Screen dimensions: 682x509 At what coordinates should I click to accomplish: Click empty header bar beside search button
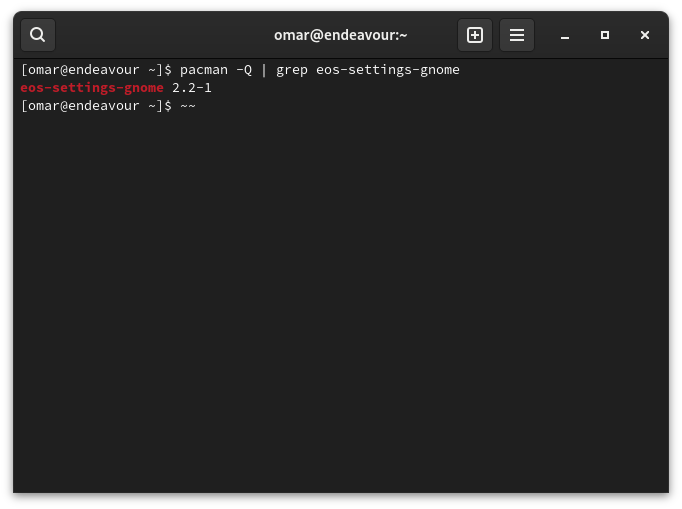(x=161, y=35)
